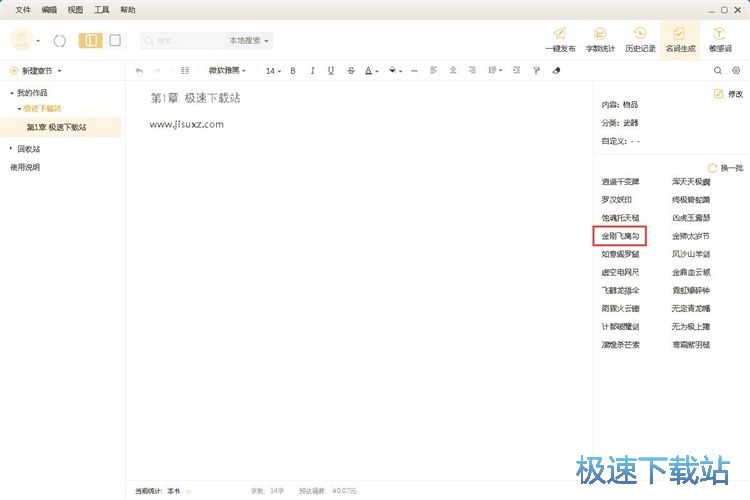
Task: Open the font color dropdown arrow
Action: pos(377,71)
